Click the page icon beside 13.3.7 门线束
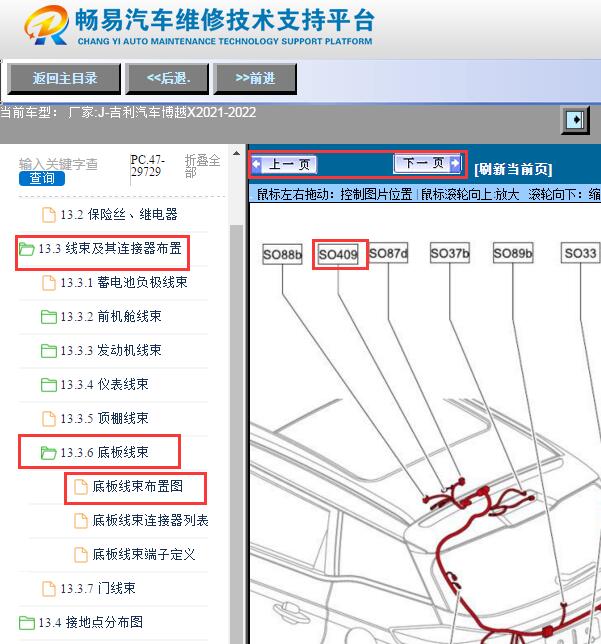 point(49,589)
